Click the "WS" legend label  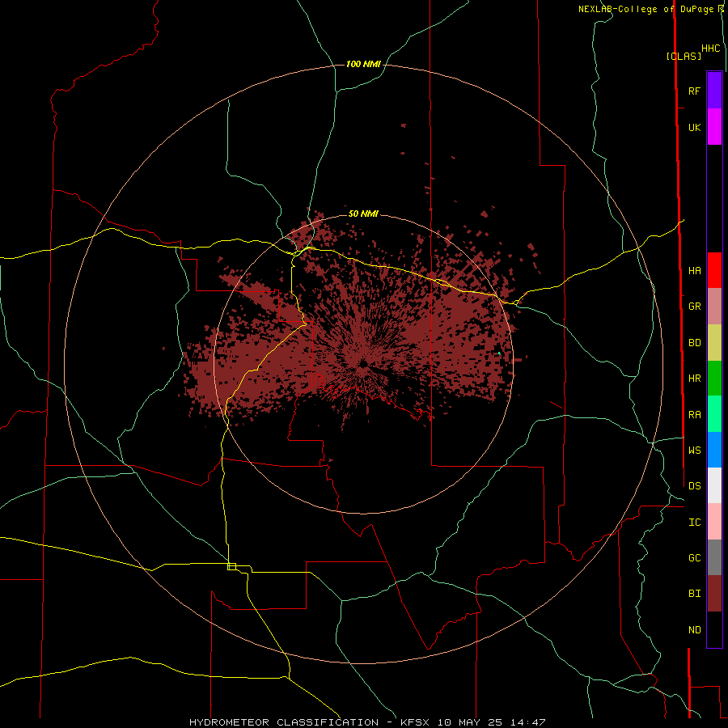click(694, 451)
